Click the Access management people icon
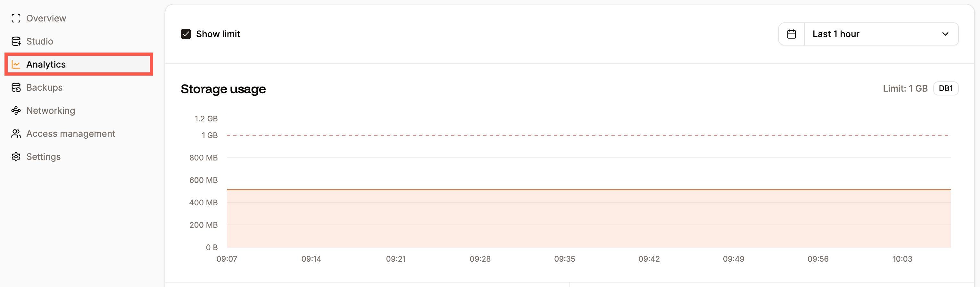 [16, 134]
